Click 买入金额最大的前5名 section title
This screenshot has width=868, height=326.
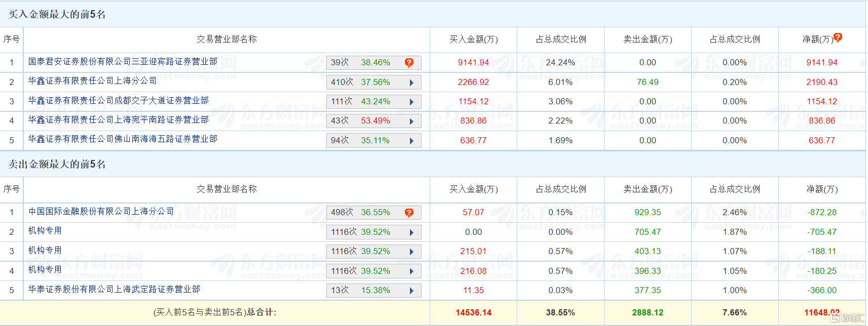pos(57,14)
